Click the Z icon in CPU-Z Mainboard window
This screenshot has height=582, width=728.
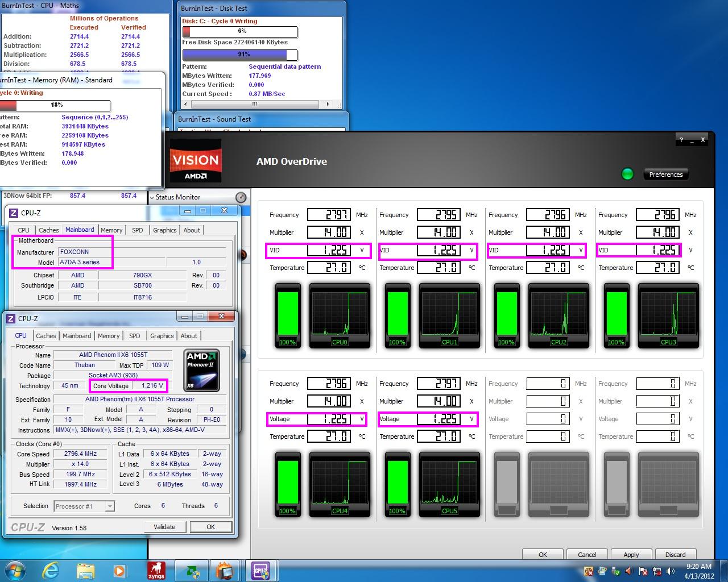pos(14,213)
